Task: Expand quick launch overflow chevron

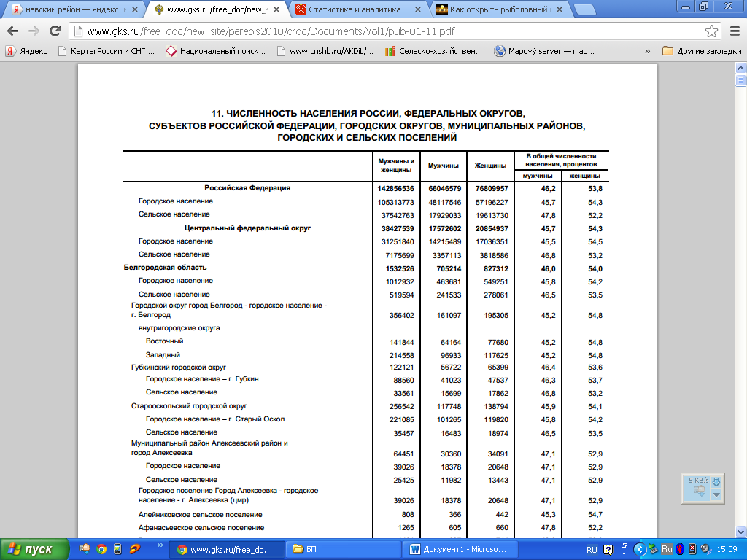Action: point(160,545)
